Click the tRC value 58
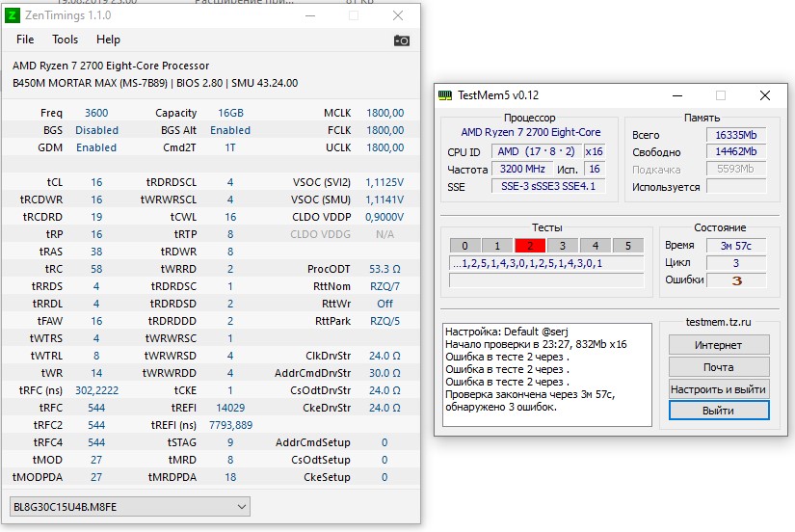This screenshot has width=795, height=532. pos(96,269)
